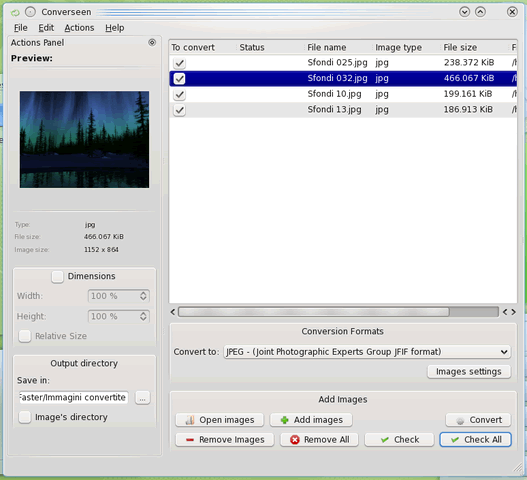Click the second left arrow at scrollbar end
This screenshot has width=527, height=480.
tap(505, 312)
